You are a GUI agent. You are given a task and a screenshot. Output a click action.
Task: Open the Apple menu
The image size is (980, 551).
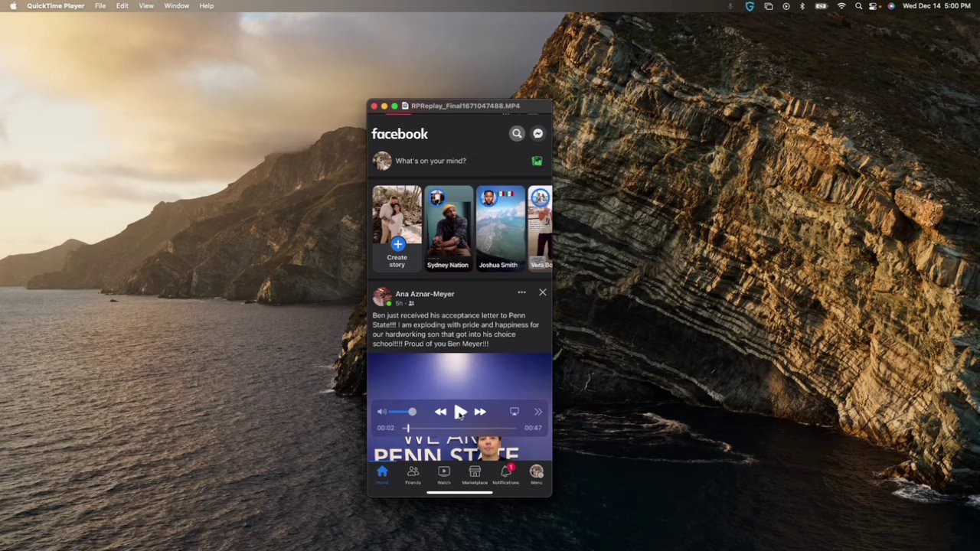pyautogui.click(x=13, y=6)
